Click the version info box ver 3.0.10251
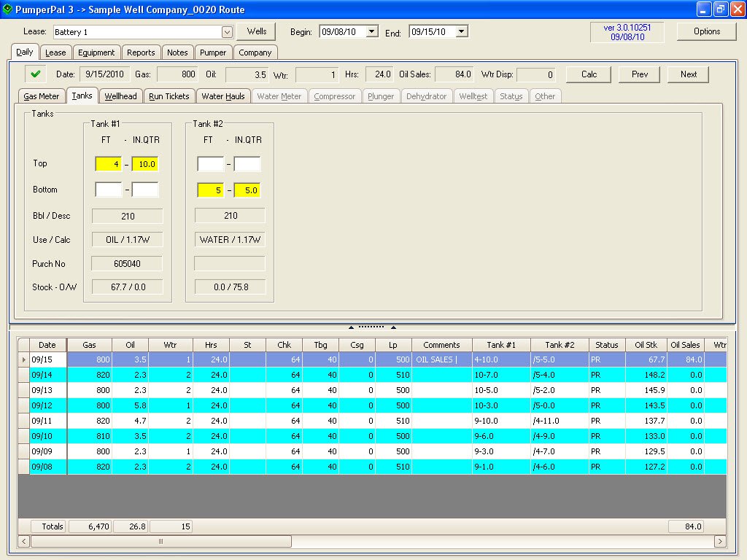 [627, 32]
